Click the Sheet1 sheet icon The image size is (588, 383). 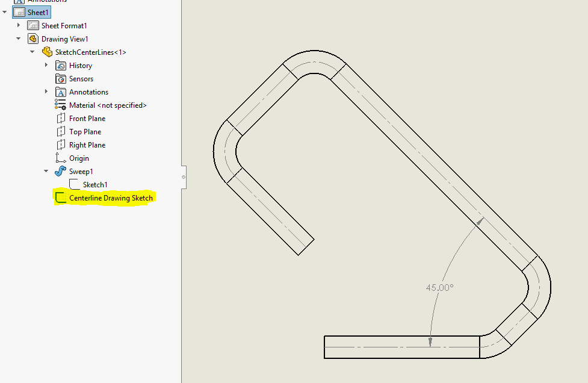click(19, 12)
